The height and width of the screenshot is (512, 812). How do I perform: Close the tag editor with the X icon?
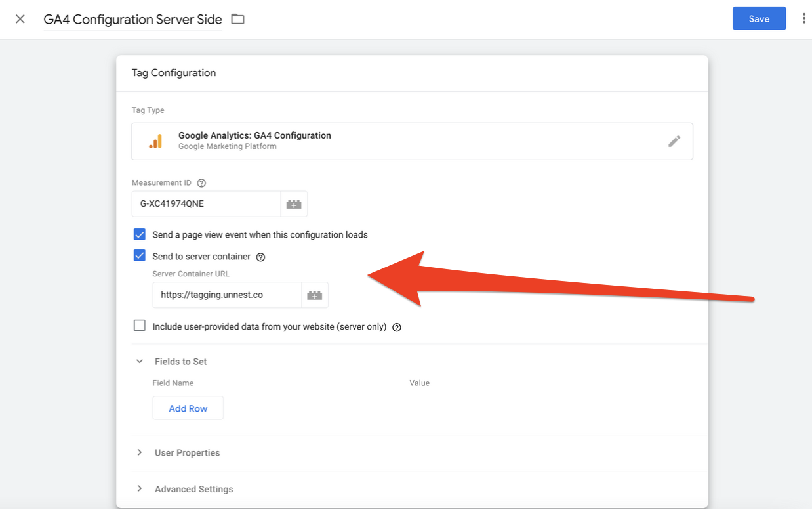coord(20,19)
